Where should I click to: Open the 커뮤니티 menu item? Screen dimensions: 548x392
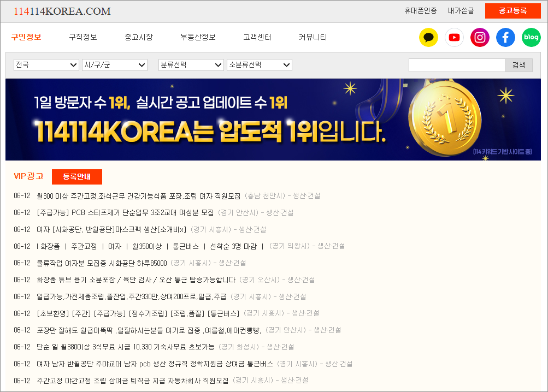[312, 37]
